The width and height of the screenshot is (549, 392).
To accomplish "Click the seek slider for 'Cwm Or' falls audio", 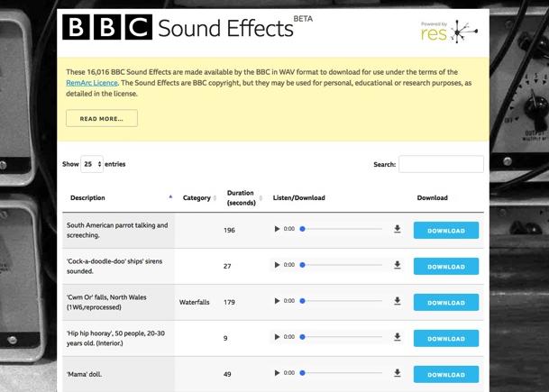I will (x=341, y=301).
